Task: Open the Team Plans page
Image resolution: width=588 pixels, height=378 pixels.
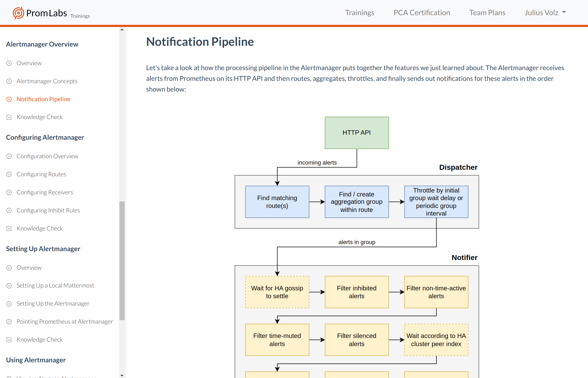Action: pos(487,12)
